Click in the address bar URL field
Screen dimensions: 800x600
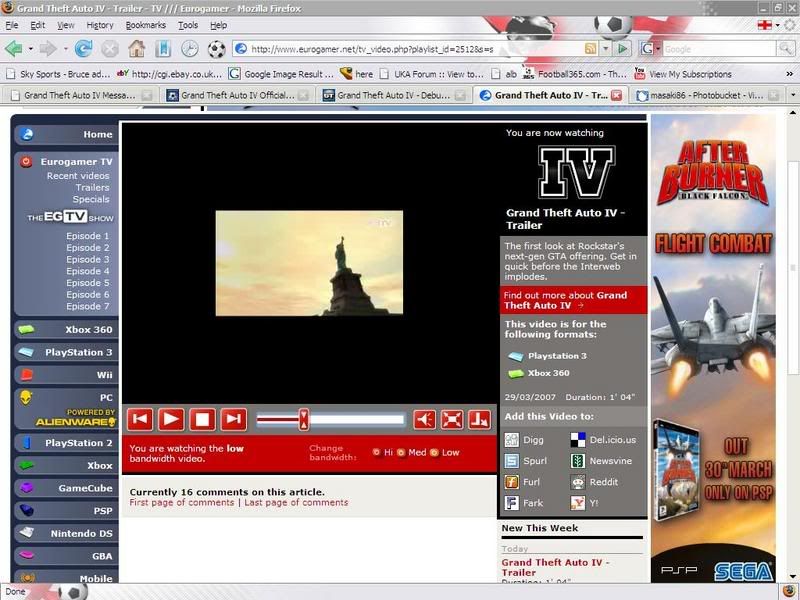pos(408,49)
